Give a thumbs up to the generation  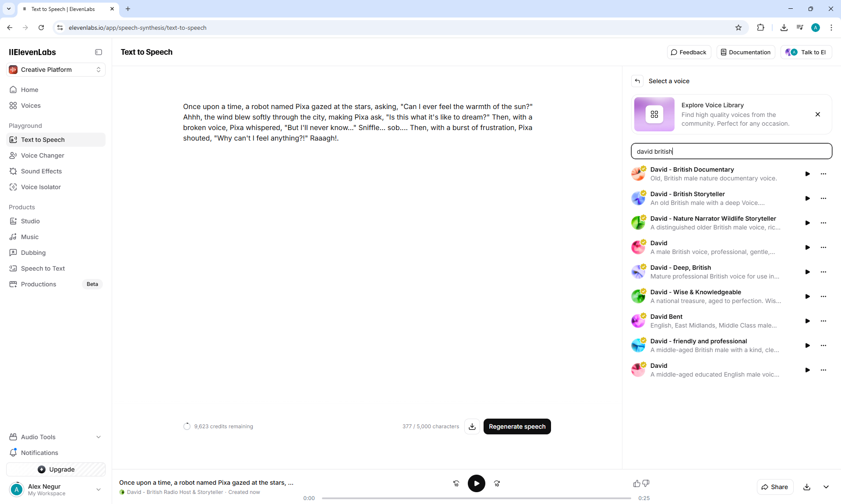click(636, 483)
